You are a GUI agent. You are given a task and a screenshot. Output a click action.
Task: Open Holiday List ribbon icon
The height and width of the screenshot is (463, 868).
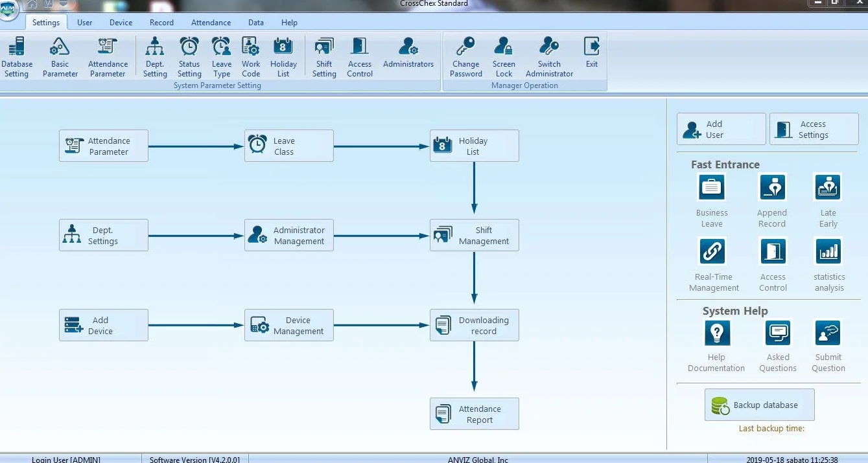(283, 57)
